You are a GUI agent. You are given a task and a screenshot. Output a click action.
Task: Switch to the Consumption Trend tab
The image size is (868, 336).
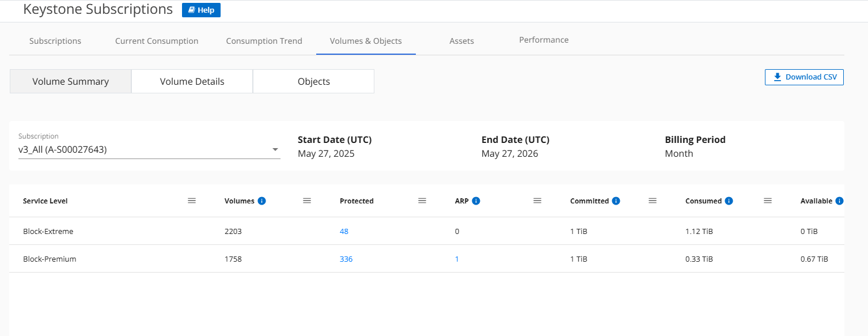tap(264, 41)
